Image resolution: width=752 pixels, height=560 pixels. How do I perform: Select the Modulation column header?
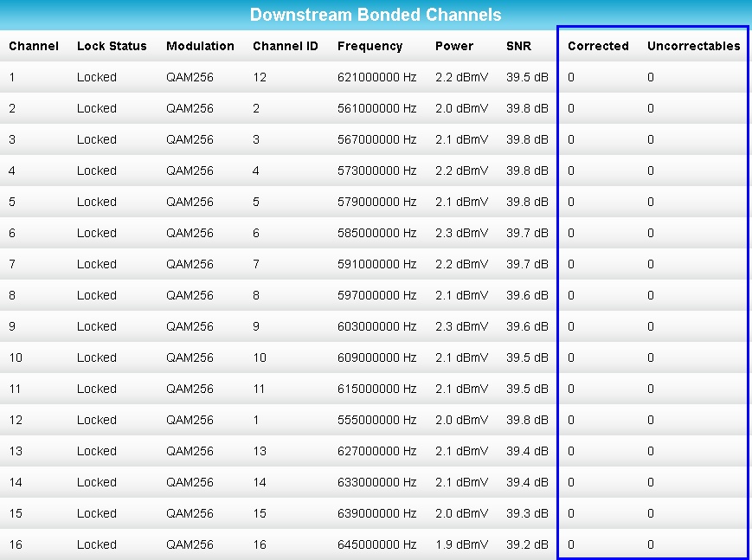click(200, 46)
